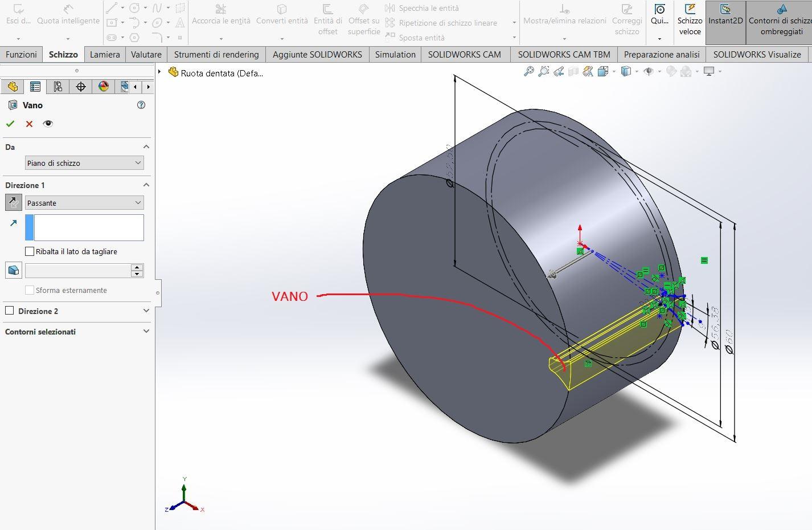The height and width of the screenshot is (530, 812).
Task: Open the Vano help question mark
Action: point(141,105)
